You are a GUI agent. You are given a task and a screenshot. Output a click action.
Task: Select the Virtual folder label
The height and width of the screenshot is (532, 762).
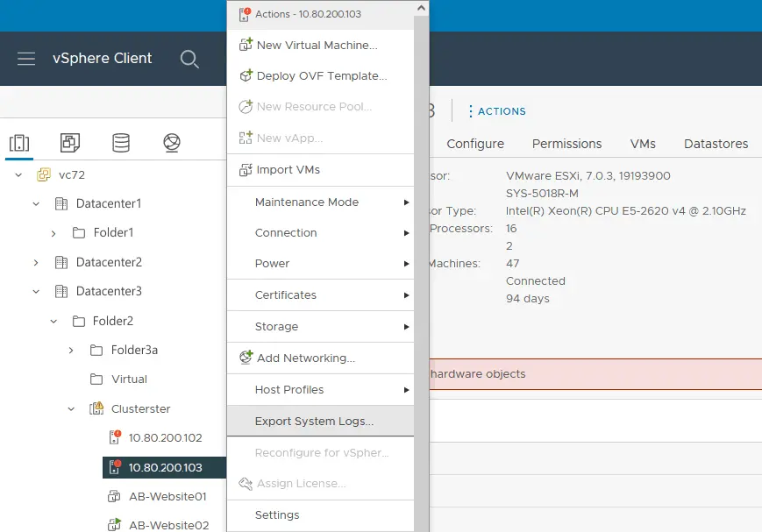pos(129,379)
